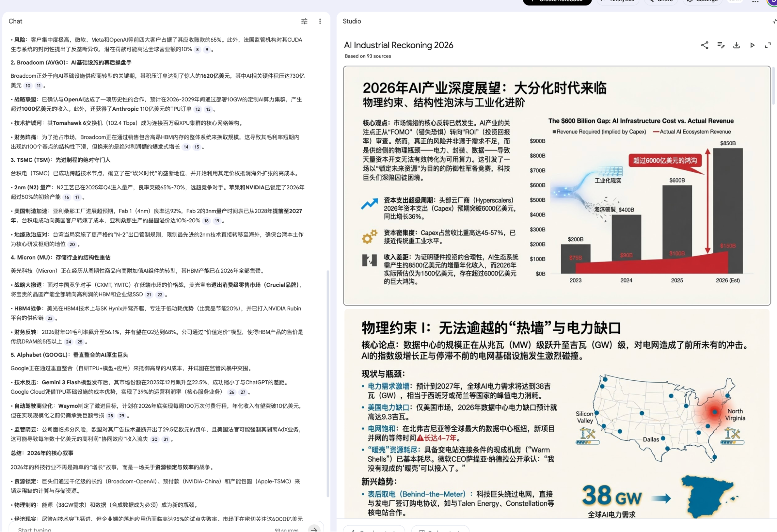This screenshot has height=532, width=777.
Task: Click the account avatar in top corner
Action: (x=772, y=2)
